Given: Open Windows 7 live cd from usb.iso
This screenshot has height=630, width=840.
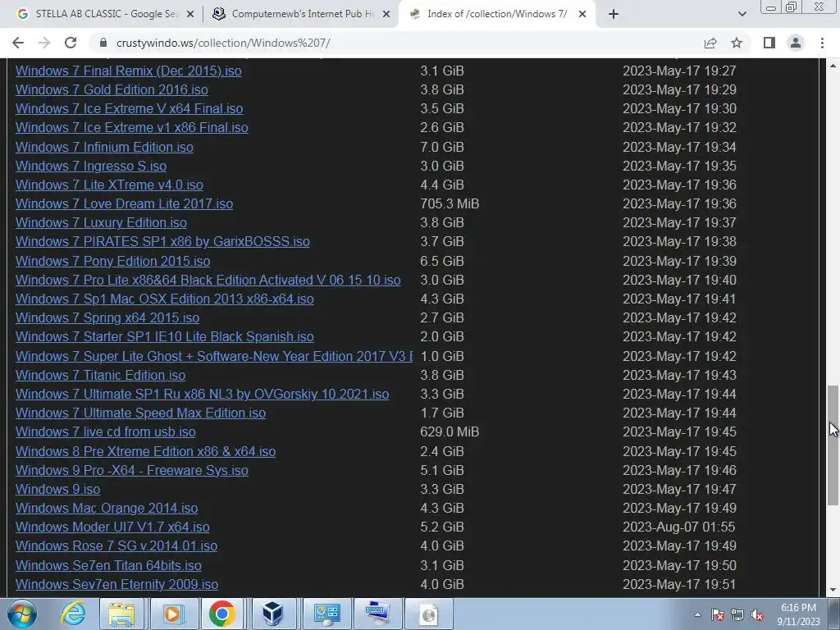Looking at the screenshot, I should point(106,431).
